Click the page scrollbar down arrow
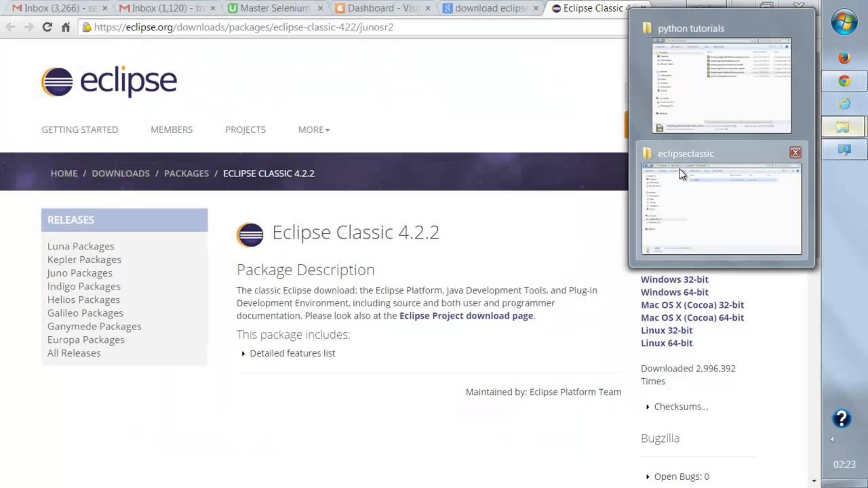The width and height of the screenshot is (868, 488). [815, 481]
